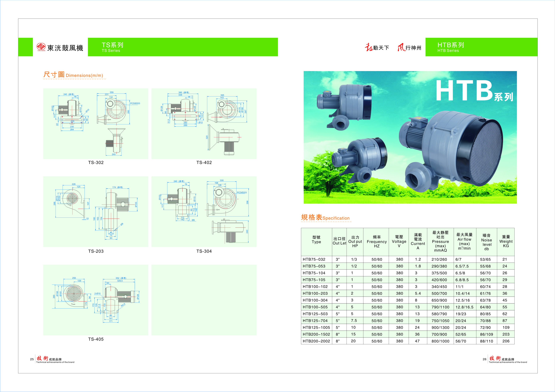Click the page number 25
This screenshot has height=392, width=555.
(x=32, y=359)
